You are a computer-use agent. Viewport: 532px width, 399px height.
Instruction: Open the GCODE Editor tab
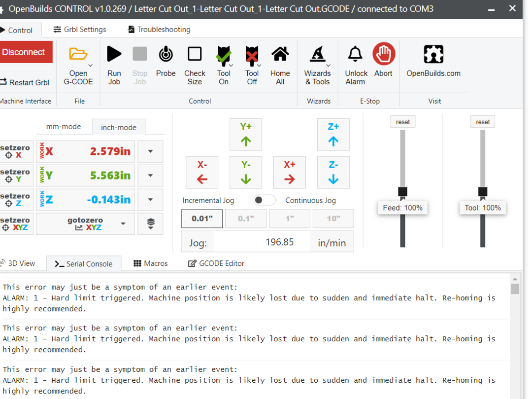pyautogui.click(x=216, y=263)
